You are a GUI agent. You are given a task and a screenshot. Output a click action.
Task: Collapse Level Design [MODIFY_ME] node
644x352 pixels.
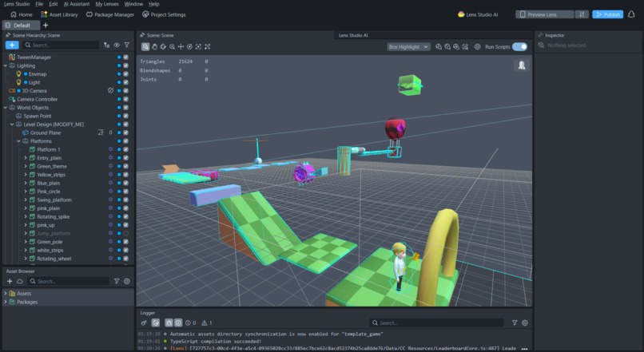pyautogui.click(x=12, y=125)
